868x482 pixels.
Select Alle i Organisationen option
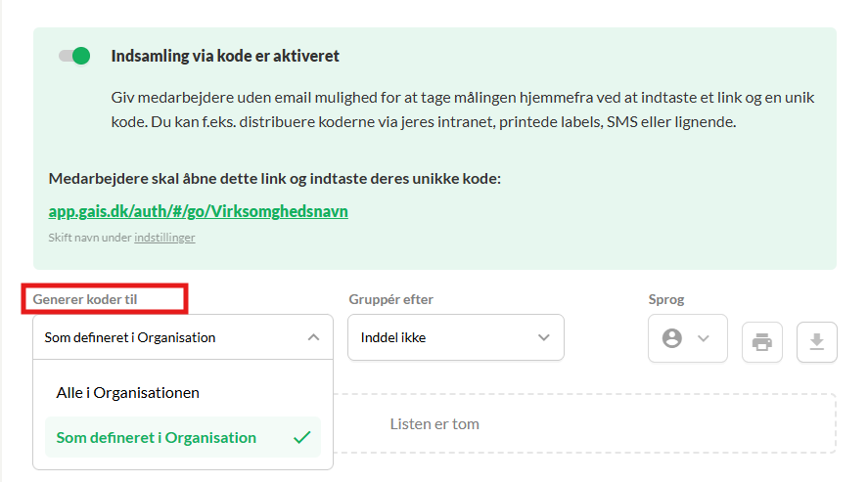[x=128, y=392]
